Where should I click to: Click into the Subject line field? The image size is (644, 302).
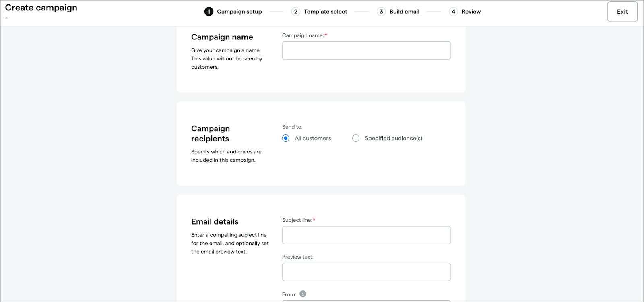(366, 235)
